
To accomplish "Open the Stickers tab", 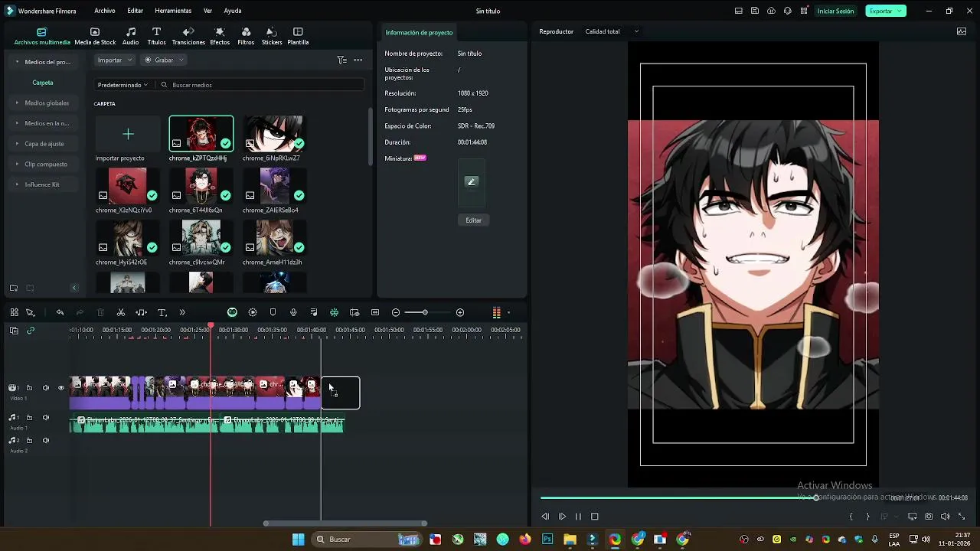I will point(272,36).
